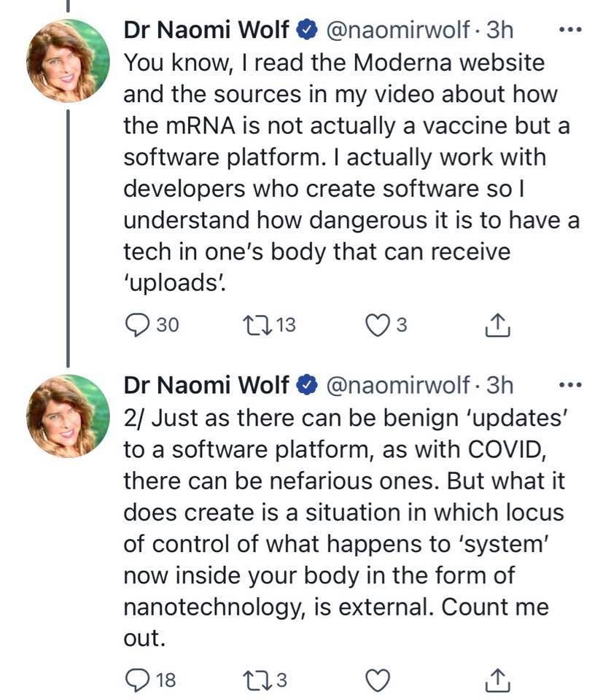This screenshot has height=700, width=611.
Task: Click @naomirwolf handle on second tweet
Action: pyautogui.click(x=399, y=385)
